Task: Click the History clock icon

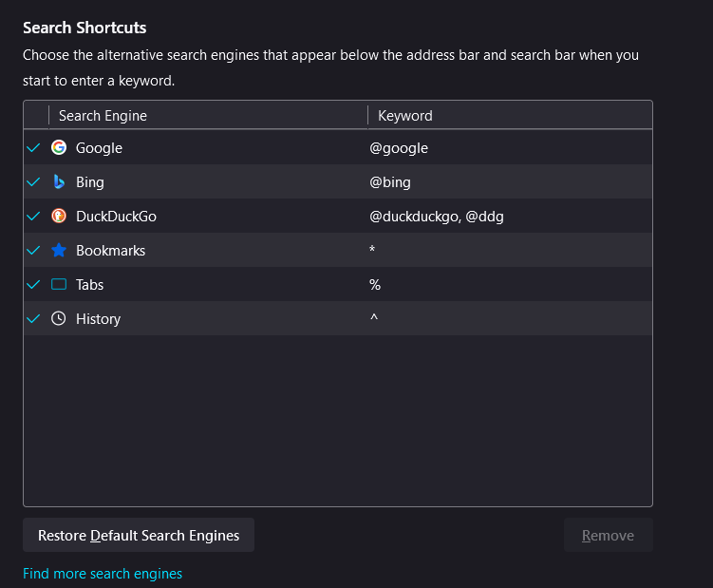Action: [59, 319]
